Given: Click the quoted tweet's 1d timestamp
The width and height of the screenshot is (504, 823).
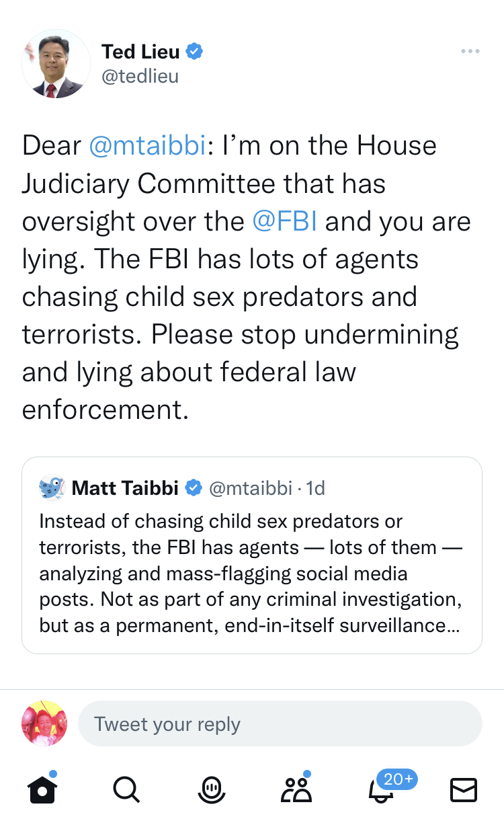Looking at the screenshot, I should [x=315, y=488].
